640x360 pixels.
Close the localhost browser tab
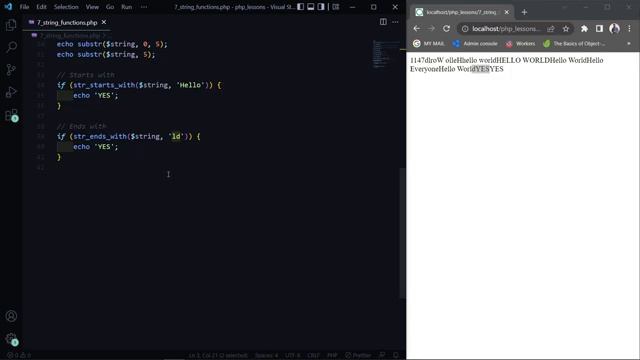(507, 12)
